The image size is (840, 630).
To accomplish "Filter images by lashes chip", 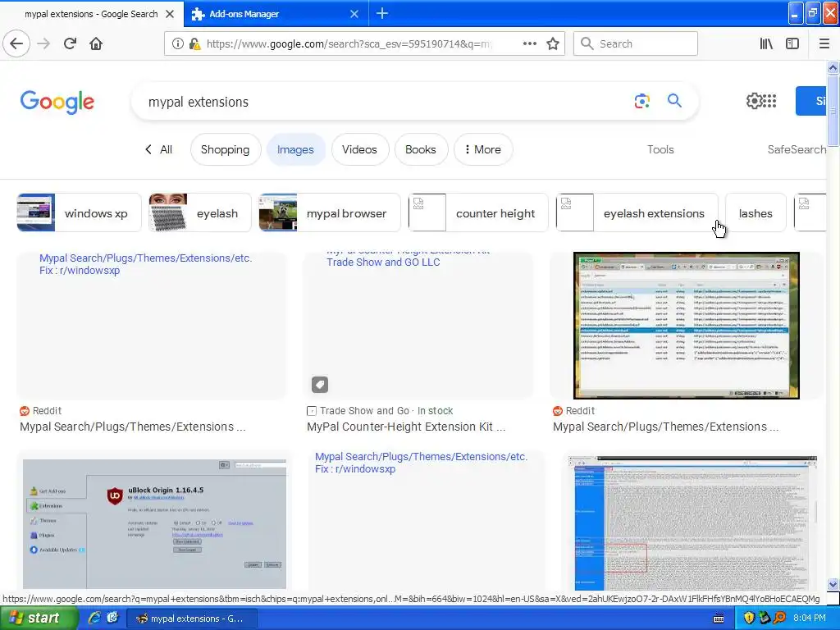I will pyautogui.click(x=756, y=212).
